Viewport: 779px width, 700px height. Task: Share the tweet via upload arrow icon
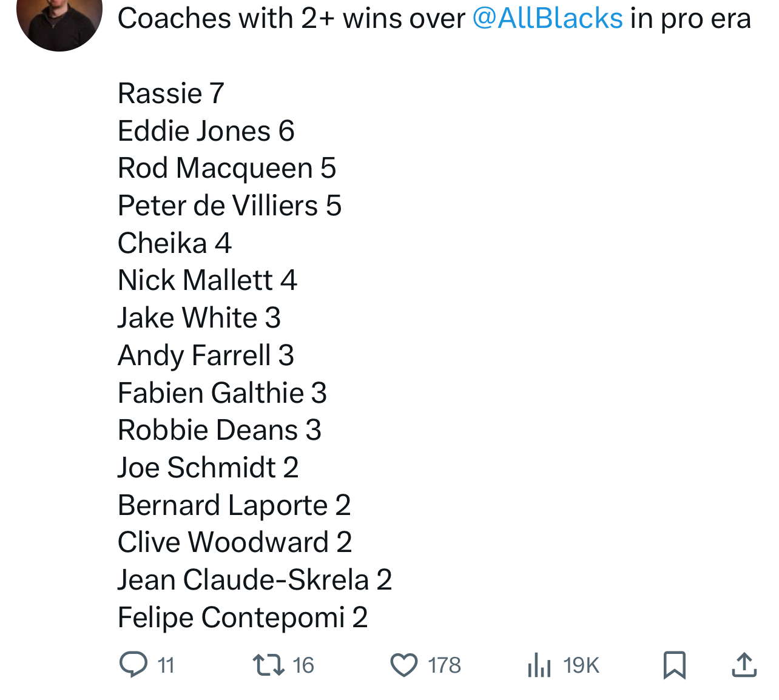click(x=744, y=665)
